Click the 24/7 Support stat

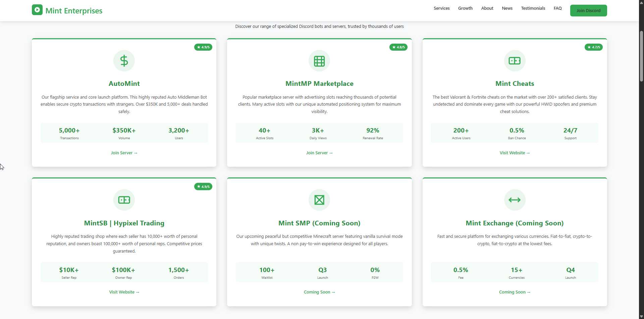click(x=570, y=133)
